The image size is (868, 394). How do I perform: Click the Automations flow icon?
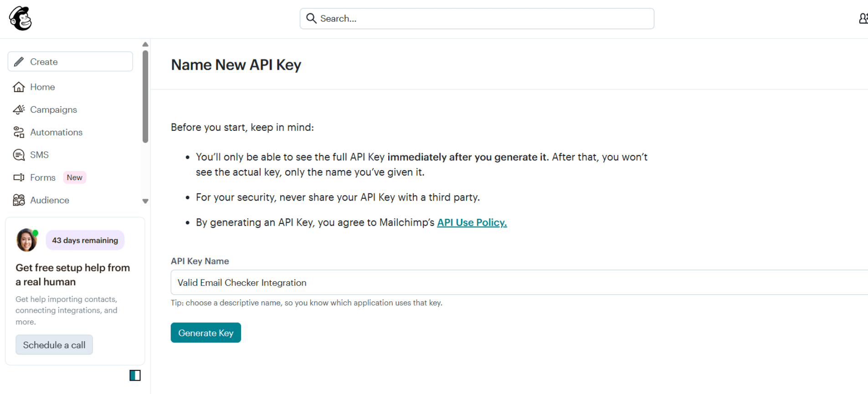coord(19,132)
